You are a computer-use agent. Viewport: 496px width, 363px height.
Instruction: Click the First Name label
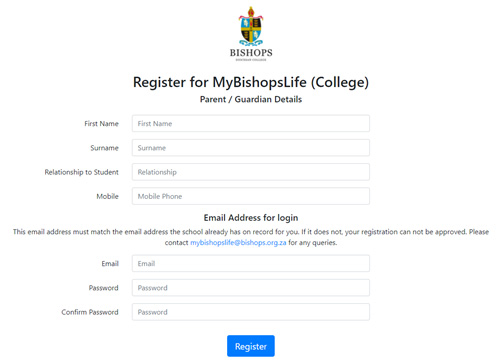101,124
